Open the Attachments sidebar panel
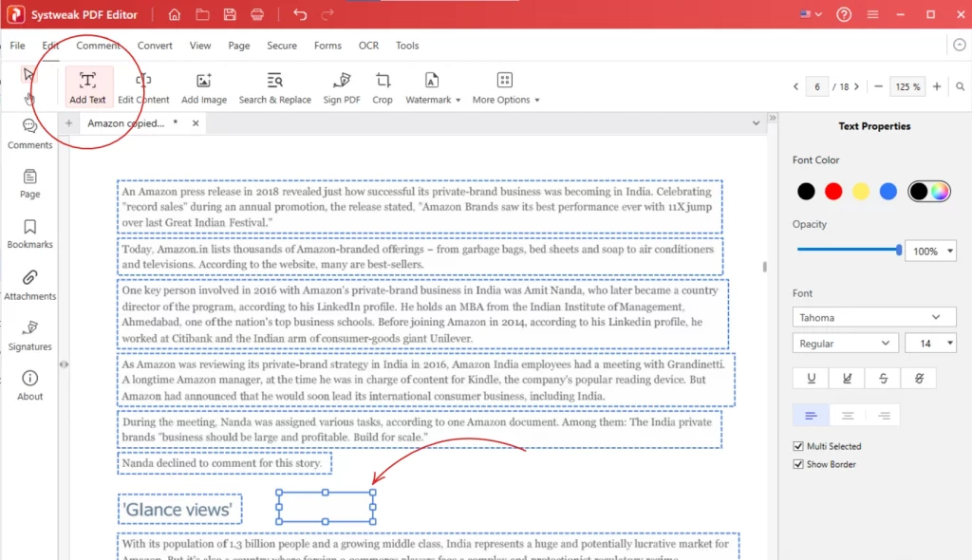 [30, 284]
